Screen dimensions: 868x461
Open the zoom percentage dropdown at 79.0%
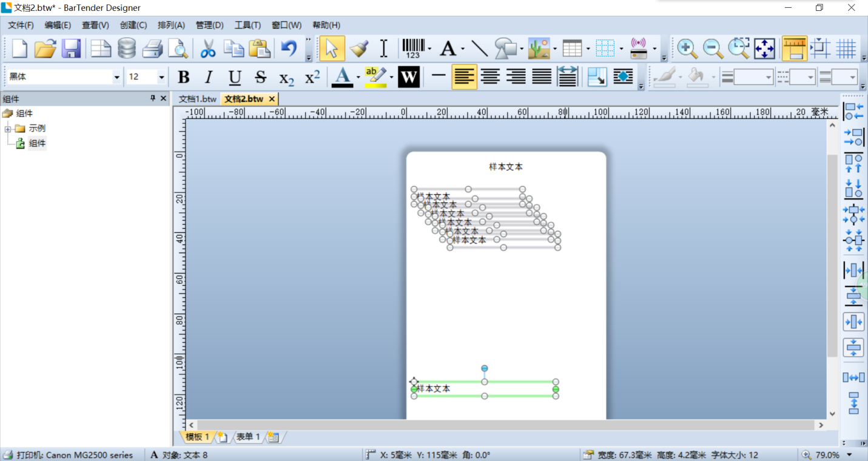pos(849,455)
